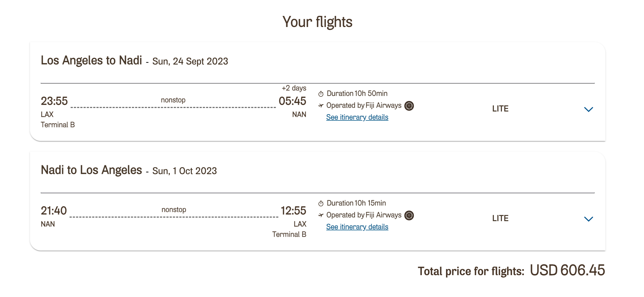Screen dimensions: 644x297
Task: Click the LITE fare label on outbound flight
Action: click(x=500, y=109)
